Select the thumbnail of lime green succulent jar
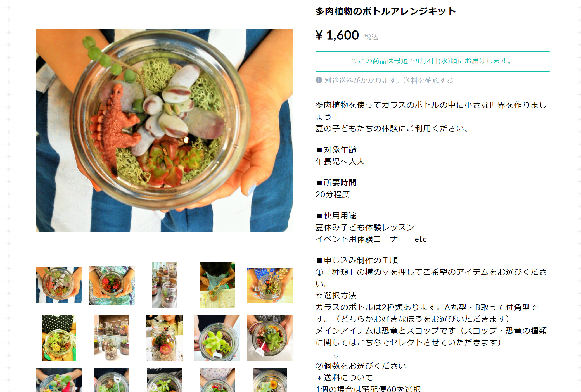This screenshot has width=581, height=392. 217,338
